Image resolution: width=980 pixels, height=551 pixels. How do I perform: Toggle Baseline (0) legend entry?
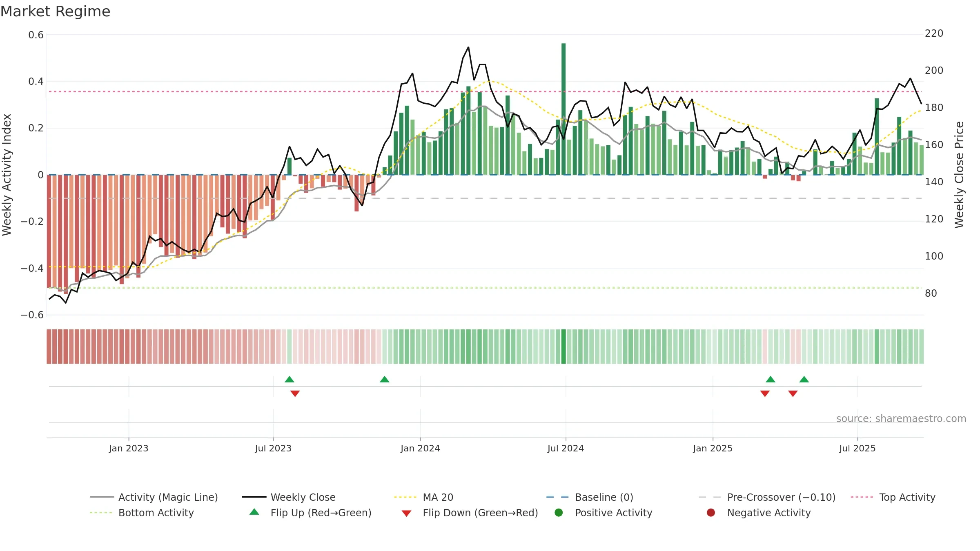[590, 497]
